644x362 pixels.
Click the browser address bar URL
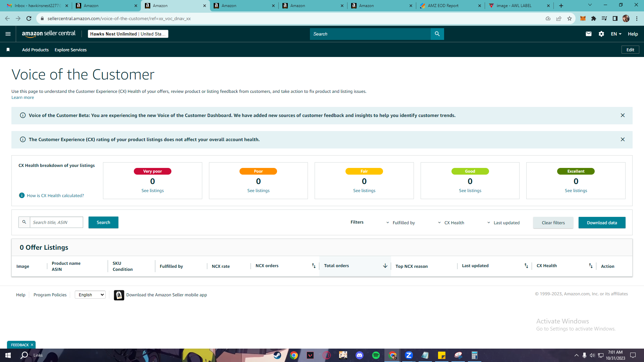pyautogui.click(x=119, y=18)
